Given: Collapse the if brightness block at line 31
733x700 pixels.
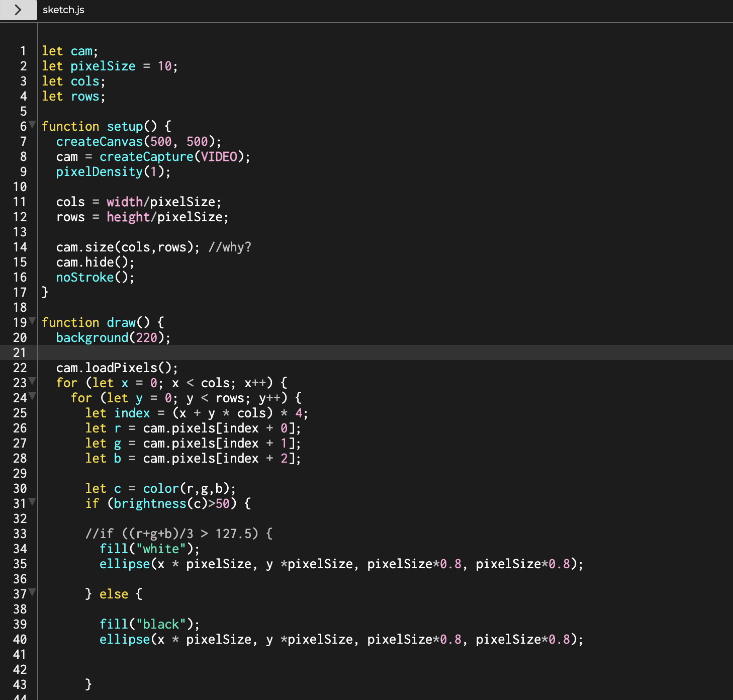Looking at the screenshot, I should [33, 501].
